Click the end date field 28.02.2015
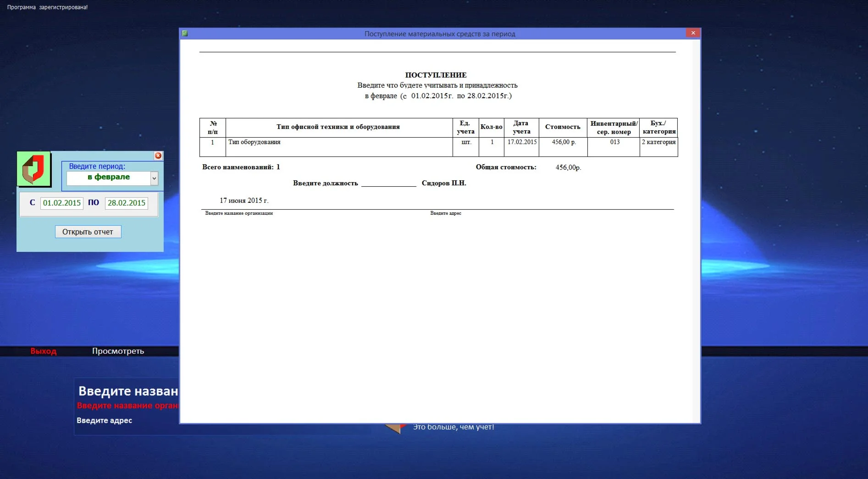 [x=127, y=203]
